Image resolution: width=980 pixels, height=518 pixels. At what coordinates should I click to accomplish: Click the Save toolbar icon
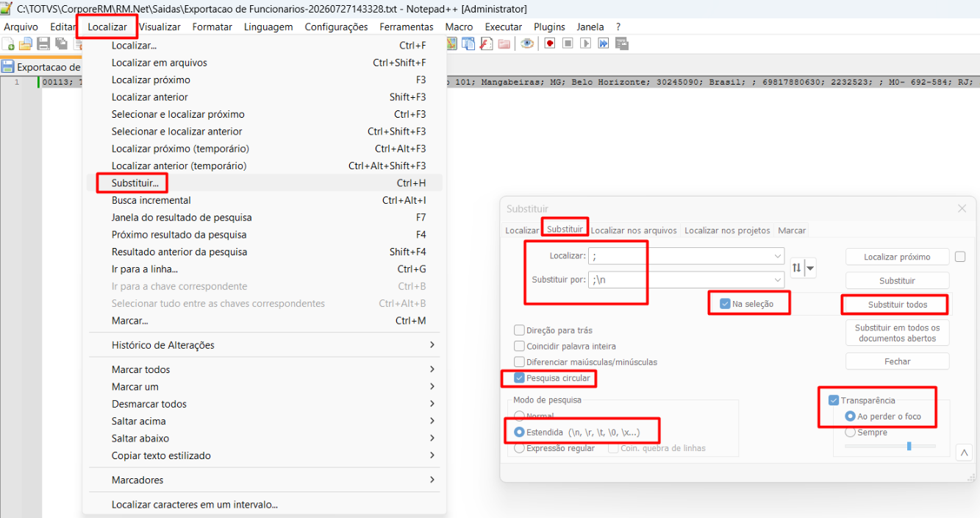(43, 43)
